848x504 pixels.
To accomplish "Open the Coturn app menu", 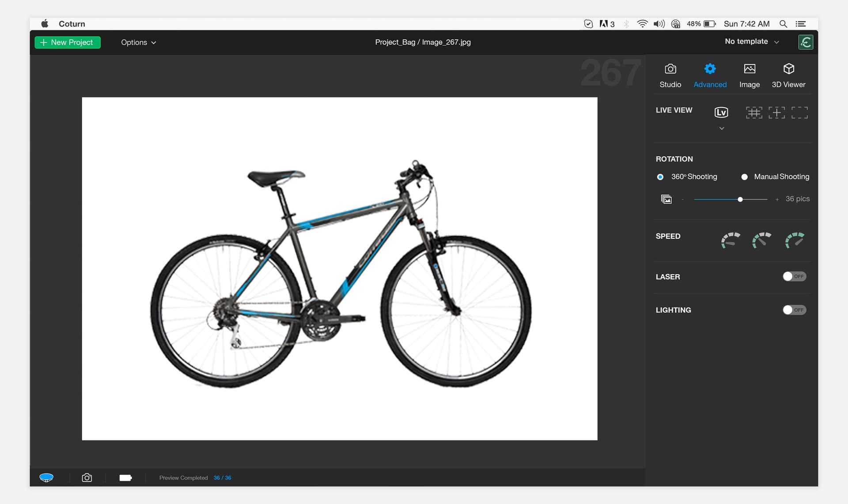I will coord(72,24).
